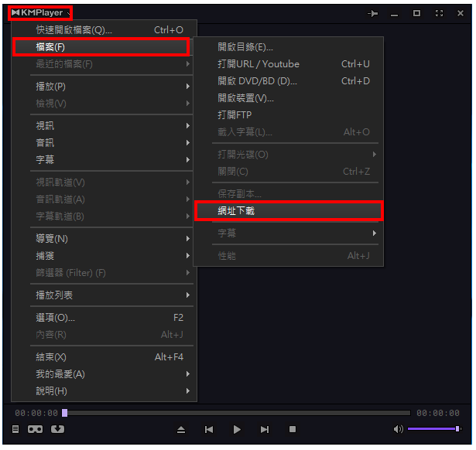476x450 pixels.
Task: Click the disabled 內容(R) item
Action: point(104,335)
